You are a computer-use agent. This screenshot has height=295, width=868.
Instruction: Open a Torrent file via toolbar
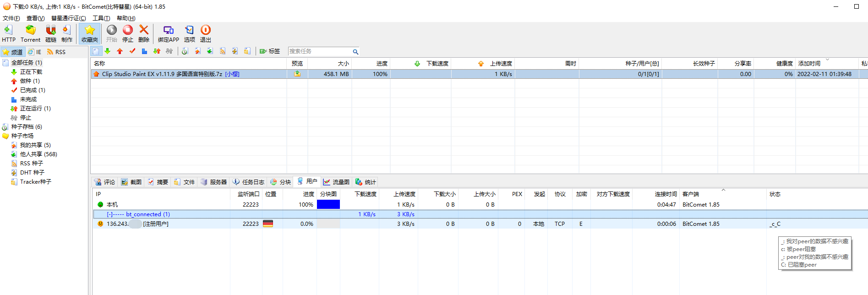pyautogui.click(x=30, y=34)
